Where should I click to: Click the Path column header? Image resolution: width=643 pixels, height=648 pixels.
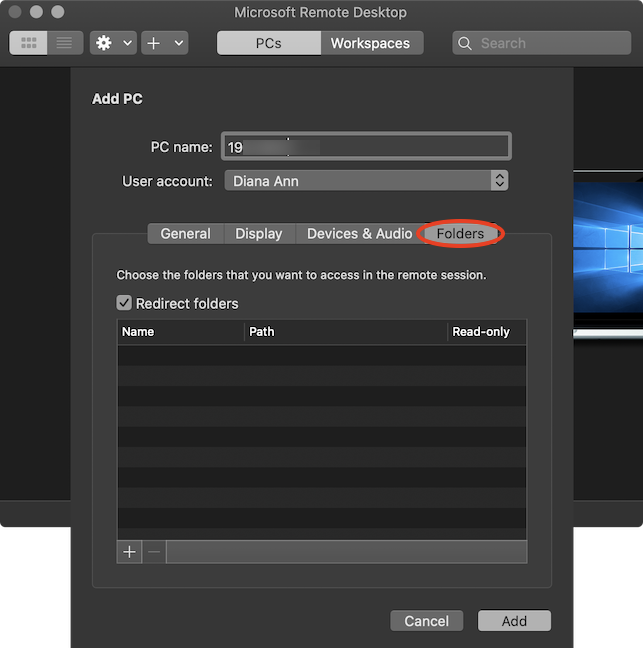tap(346, 331)
